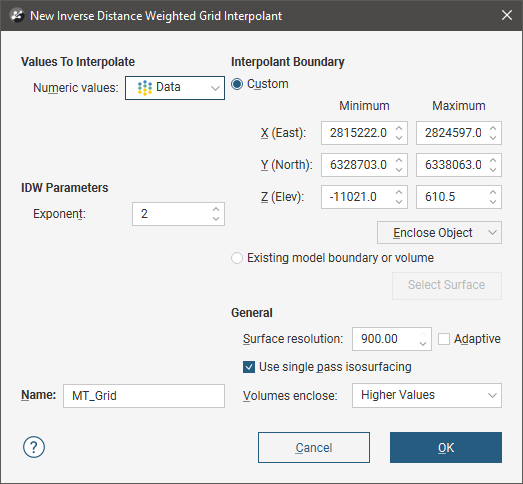Screen dimensions: 523x484
Task: Decrease the X East minimum value
Action: pos(399,137)
